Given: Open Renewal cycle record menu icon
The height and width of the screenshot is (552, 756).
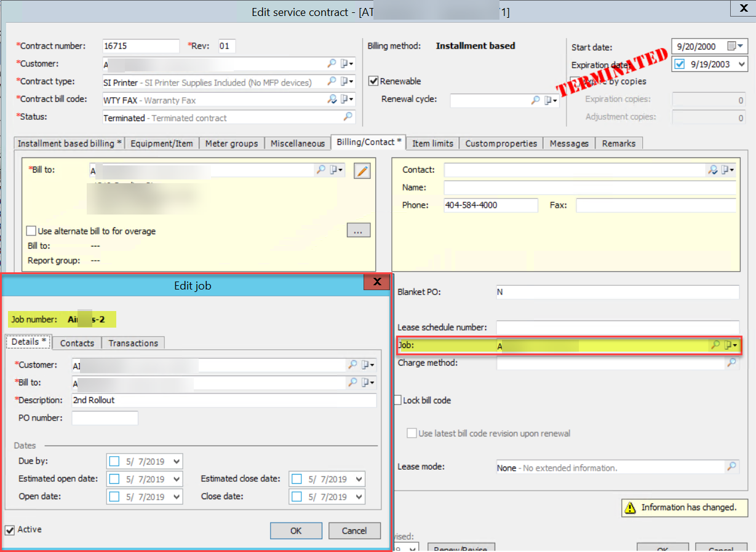Looking at the screenshot, I should pos(551,100).
